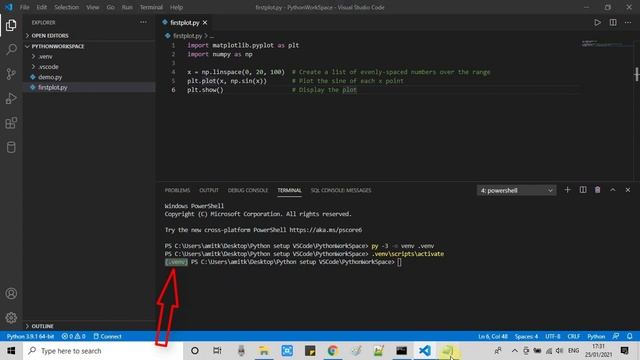Switch to the Output panel tab

209,190
